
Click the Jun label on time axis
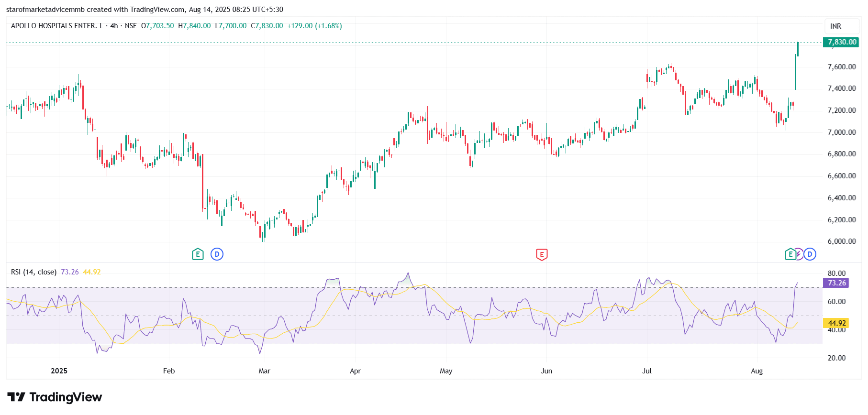pyautogui.click(x=546, y=371)
